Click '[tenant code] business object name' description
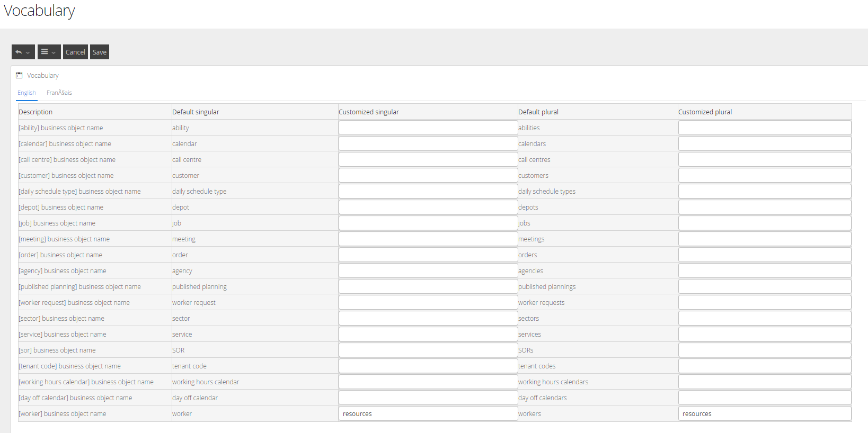The height and width of the screenshot is (433, 868). [69, 366]
